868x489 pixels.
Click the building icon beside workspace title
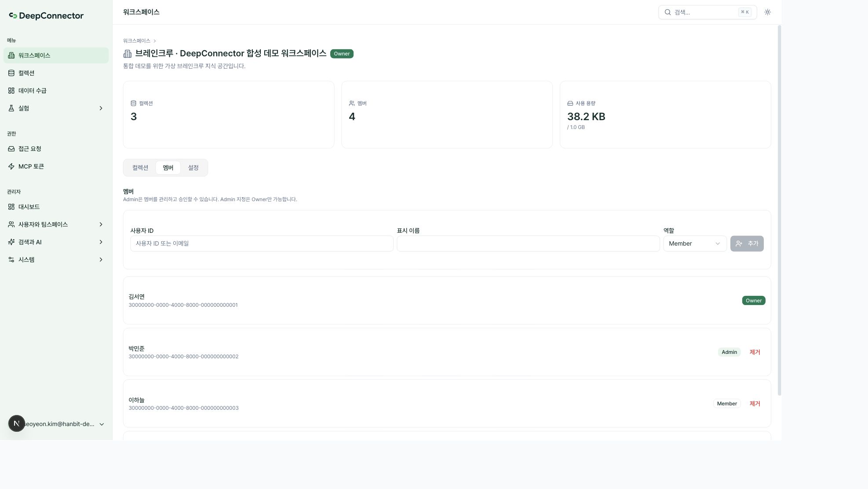point(128,54)
